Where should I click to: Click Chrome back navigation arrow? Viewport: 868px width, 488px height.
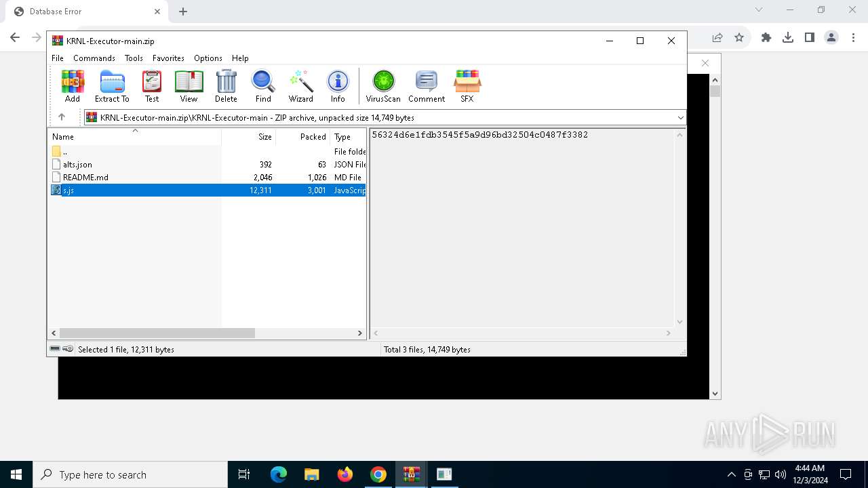tap(15, 37)
